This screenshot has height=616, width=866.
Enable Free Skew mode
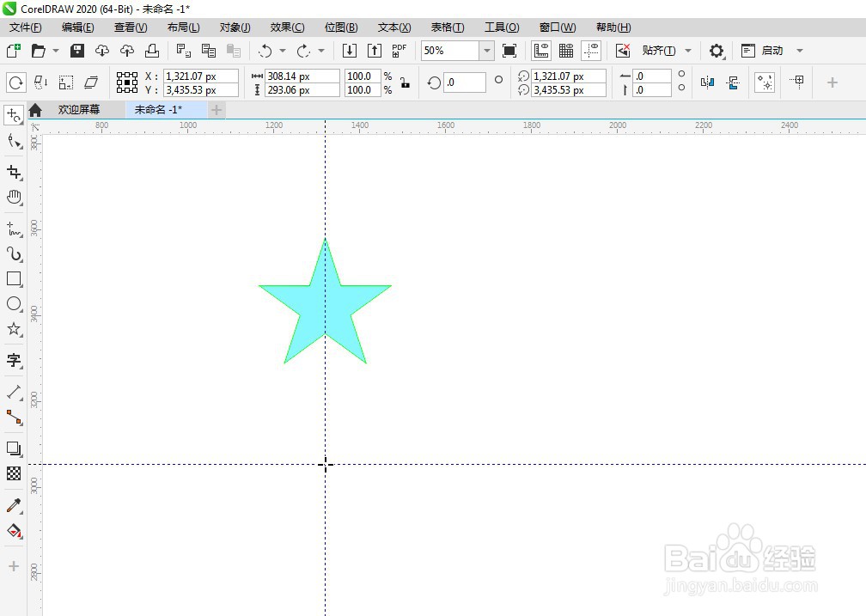(91, 82)
